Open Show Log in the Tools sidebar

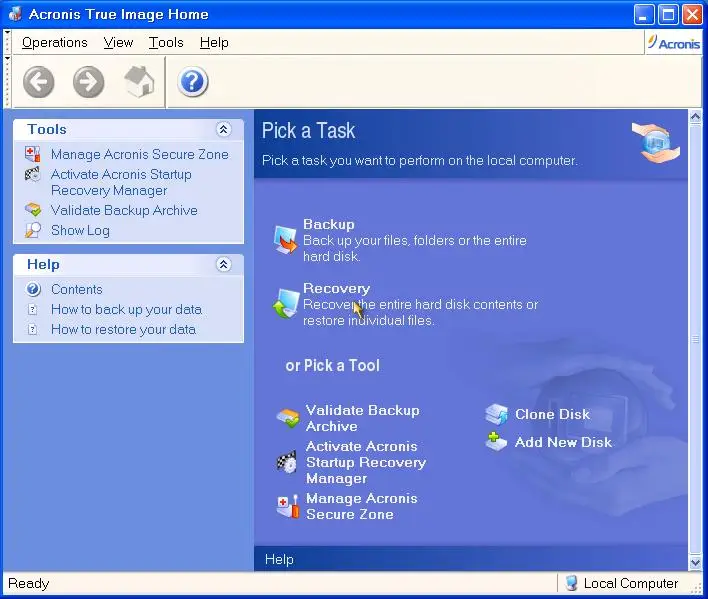pos(80,230)
